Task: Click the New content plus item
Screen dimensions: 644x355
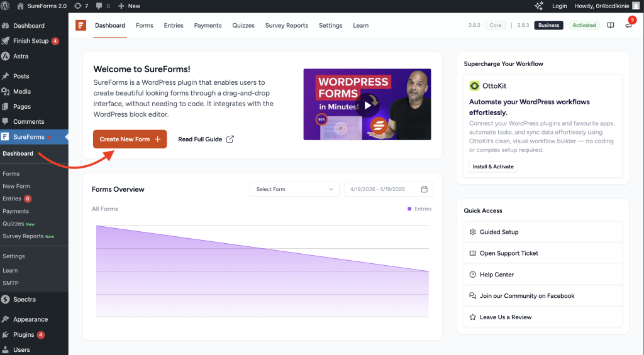Action: [129, 6]
